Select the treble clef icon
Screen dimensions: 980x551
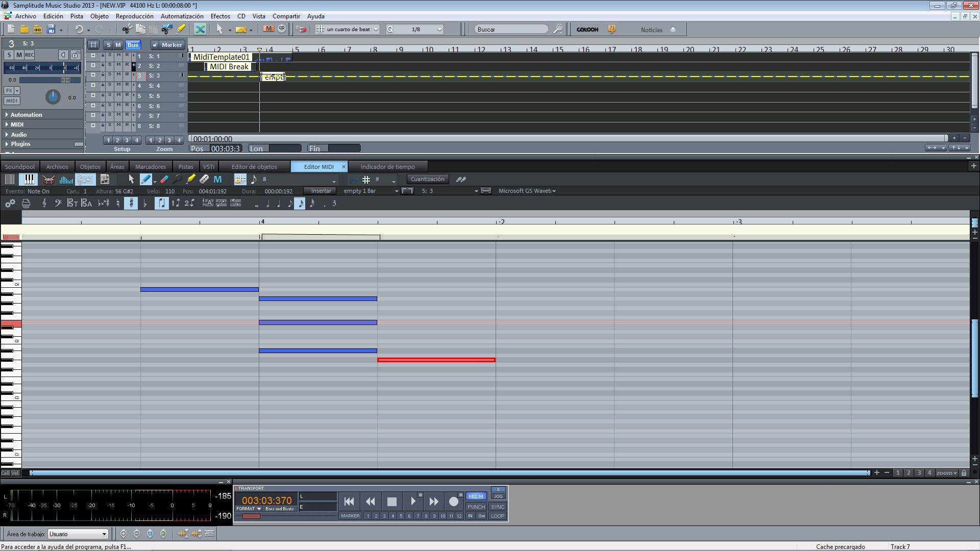click(x=44, y=204)
